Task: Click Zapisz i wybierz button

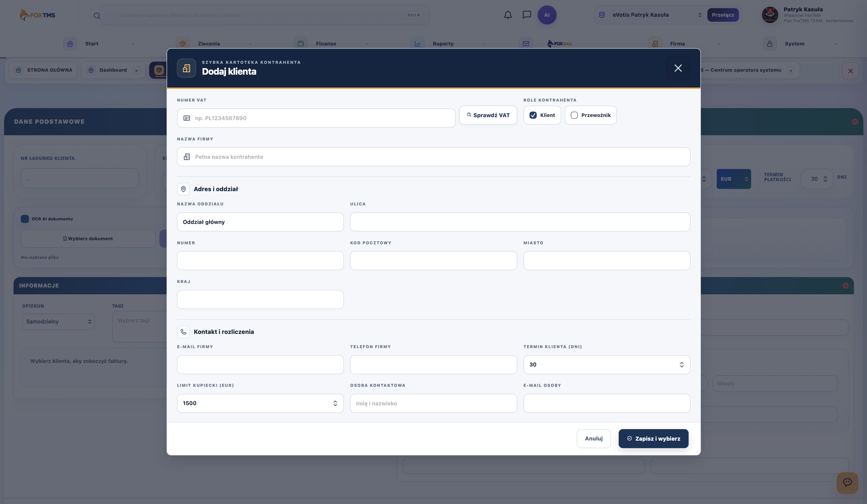Action: (653, 439)
